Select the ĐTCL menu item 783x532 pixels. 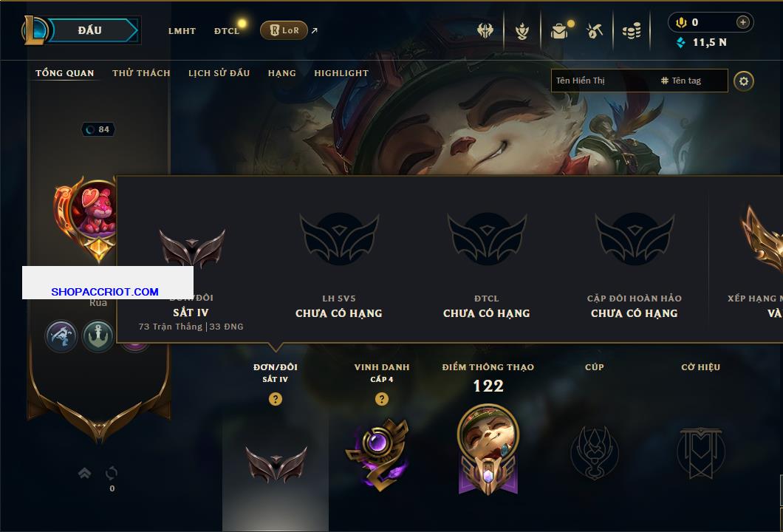tap(227, 31)
